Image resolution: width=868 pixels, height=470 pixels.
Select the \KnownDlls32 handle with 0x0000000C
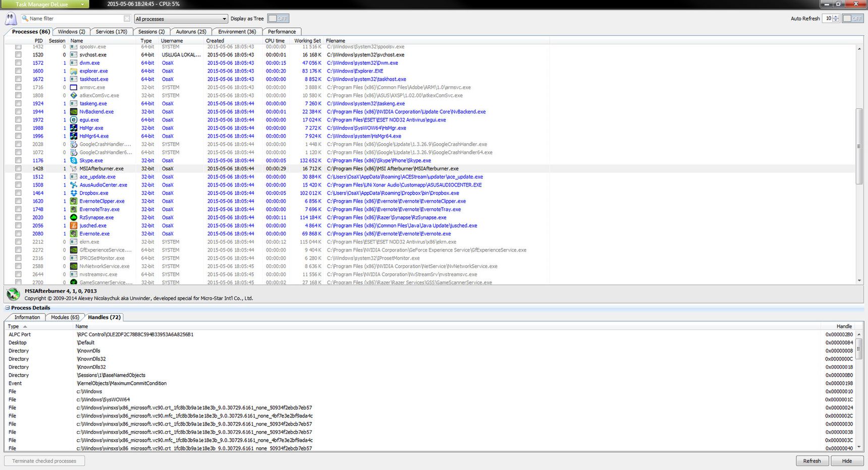point(91,359)
